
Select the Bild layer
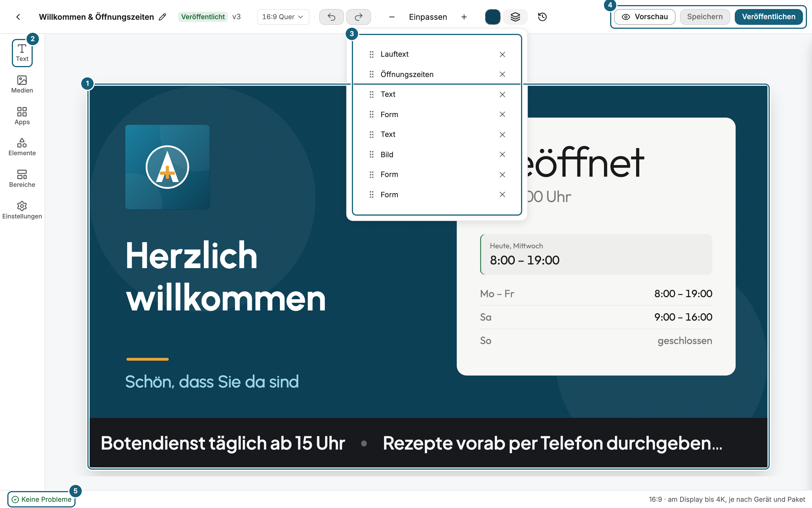click(436, 155)
